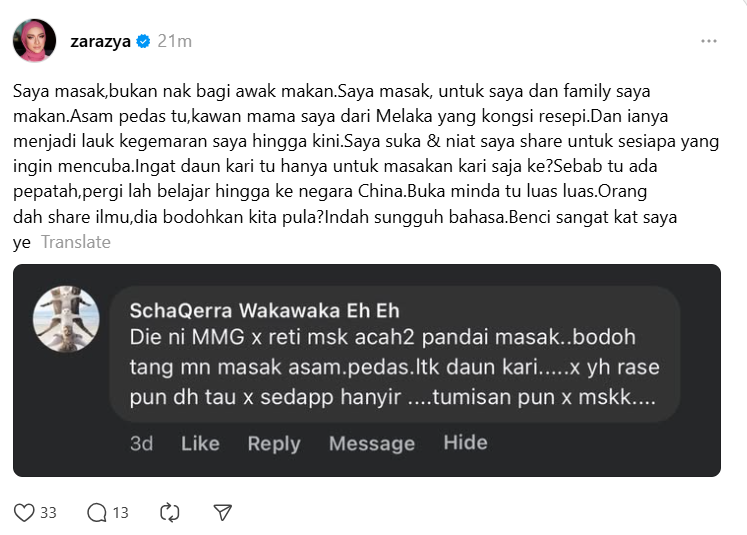747x535 pixels.
Task: Open the three-dot more options menu
Action: (x=709, y=41)
